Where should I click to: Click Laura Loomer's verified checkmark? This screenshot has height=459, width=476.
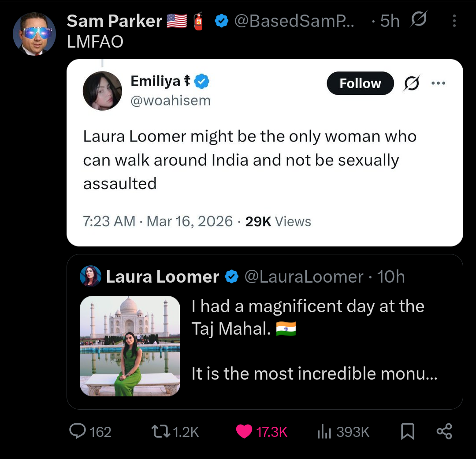pos(231,276)
